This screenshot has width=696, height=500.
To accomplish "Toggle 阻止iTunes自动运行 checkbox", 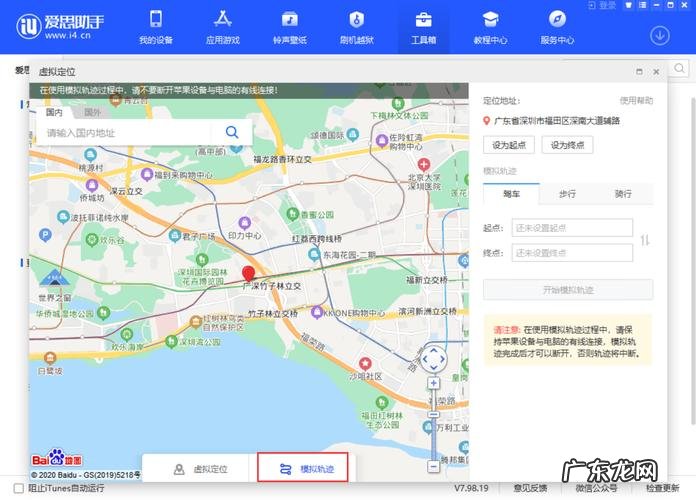I will tap(19, 488).
